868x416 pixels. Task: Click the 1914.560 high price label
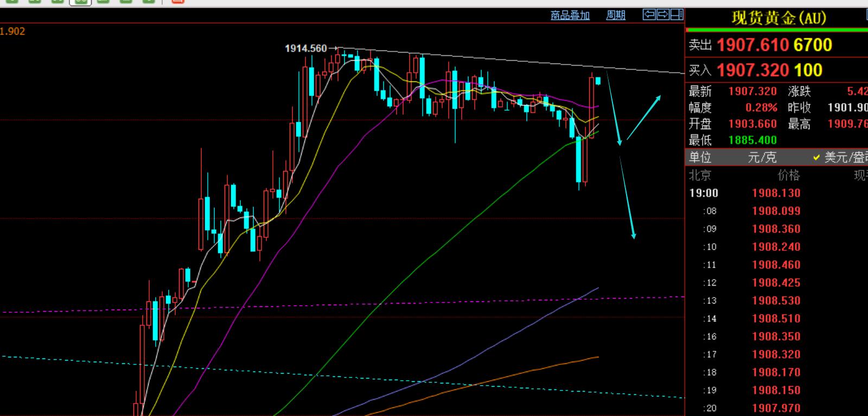(306, 48)
